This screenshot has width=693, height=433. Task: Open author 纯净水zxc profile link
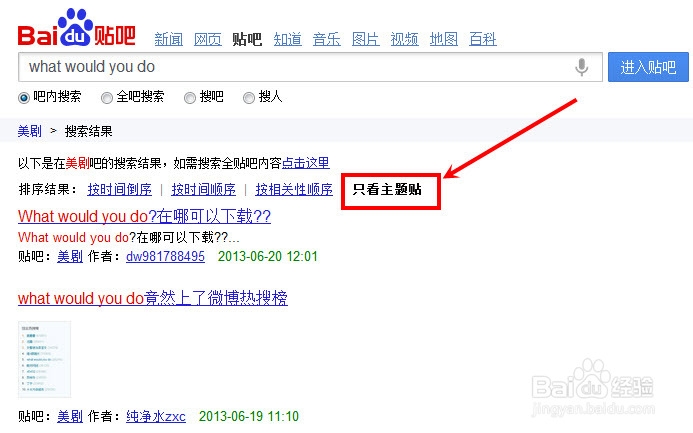156,416
